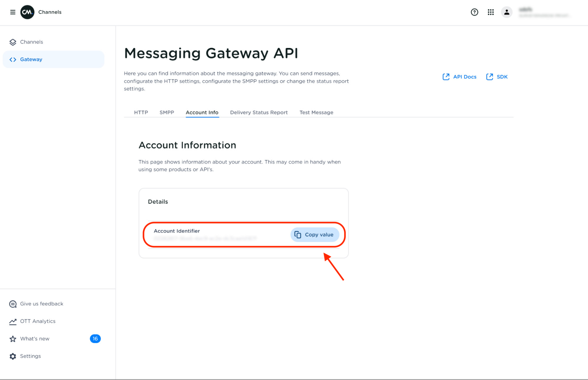Click the Channels layers icon in sidebar
The image size is (588, 380).
pos(13,42)
